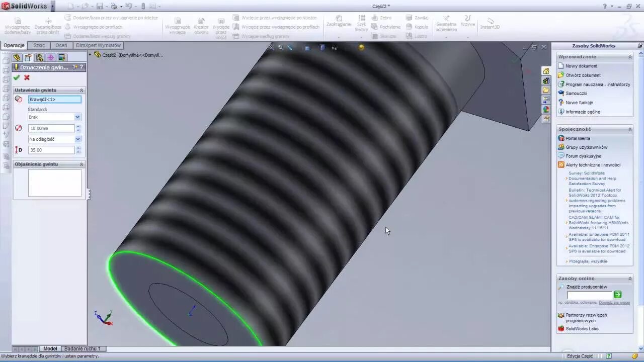The height and width of the screenshot is (362, 644).
Task: Click the Instant3D icon
Action: pyautogui.click(x=489, y=21)
